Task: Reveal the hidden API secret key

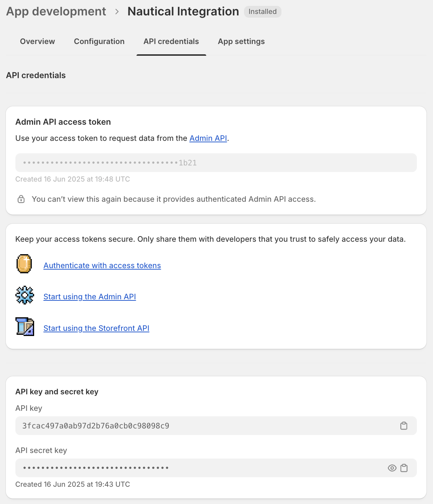Action: pos(392,468)
